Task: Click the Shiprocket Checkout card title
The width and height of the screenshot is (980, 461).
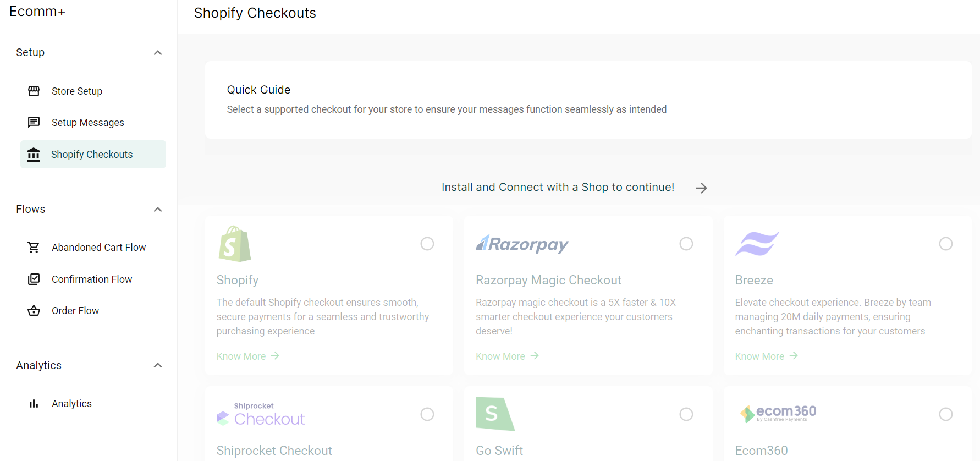Action: pyautogui.click(x=274, y=451)
